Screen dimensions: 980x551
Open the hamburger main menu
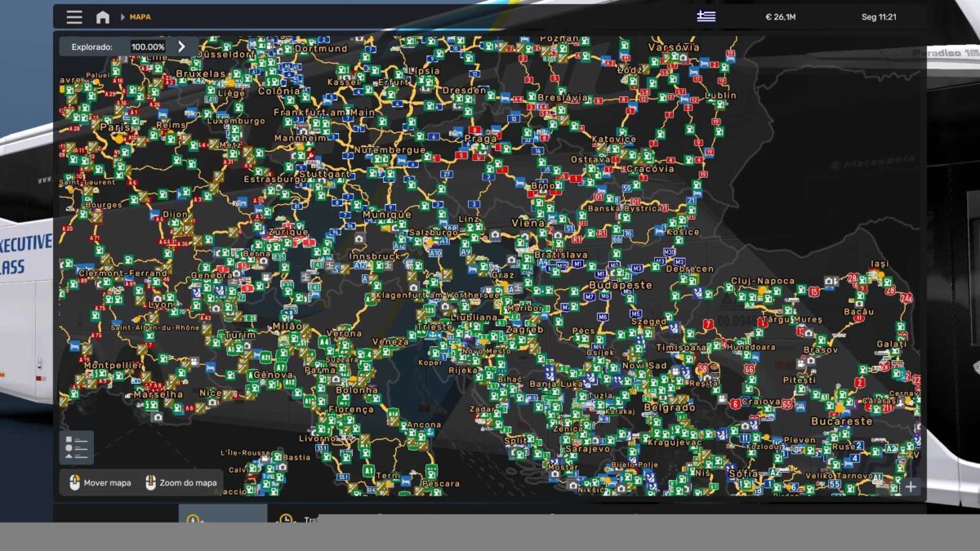[x=74, y=17]
